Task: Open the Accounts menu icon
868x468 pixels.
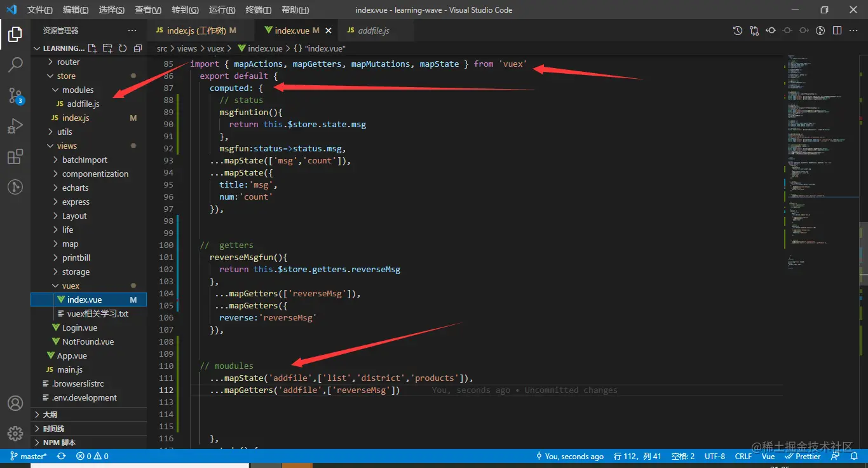Action: coord(15,403)
